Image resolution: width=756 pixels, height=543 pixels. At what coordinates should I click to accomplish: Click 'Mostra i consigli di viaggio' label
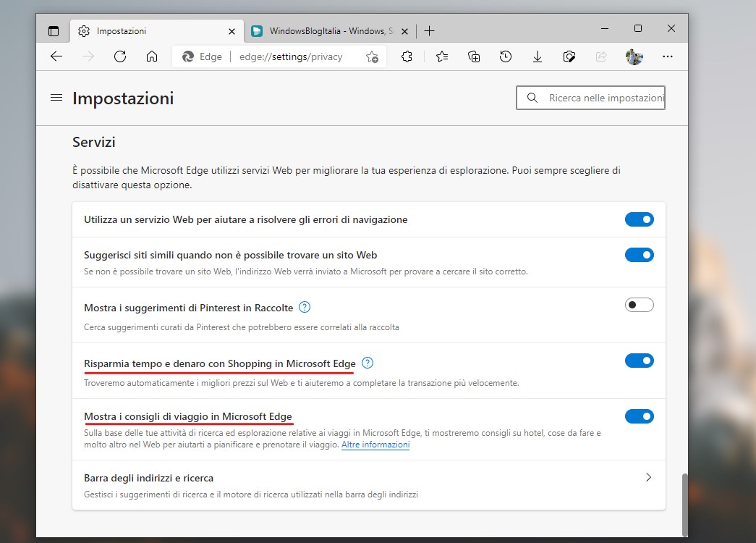(x=188, y=416)
